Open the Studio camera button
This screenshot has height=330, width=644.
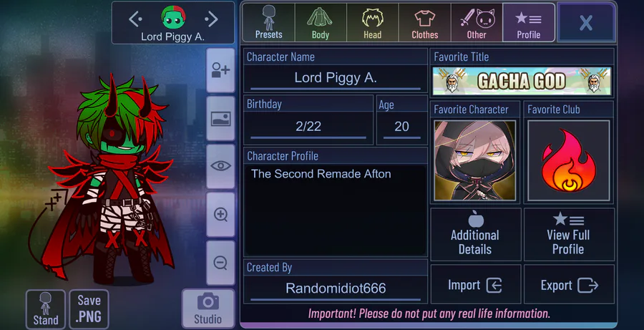tap(208, 309)
